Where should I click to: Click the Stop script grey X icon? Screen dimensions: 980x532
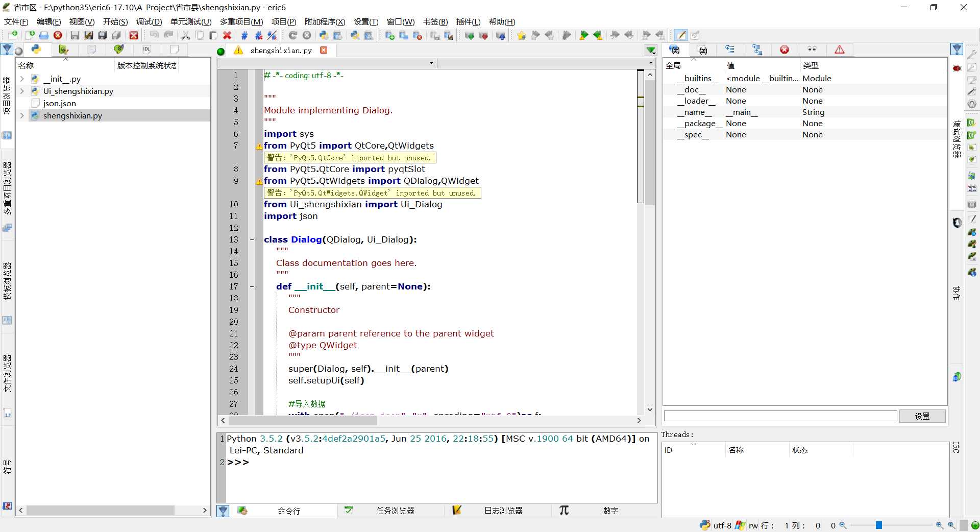307,35
